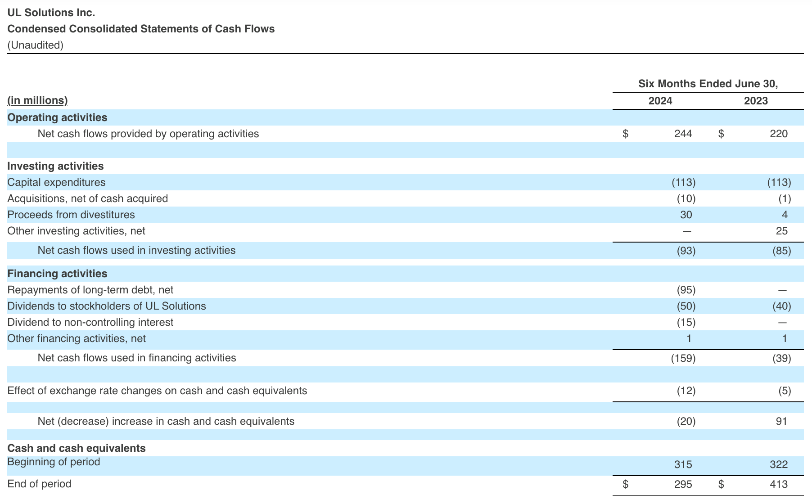This screenshot has height=504, width=812.
Task: Click the '(in millions)' label
Action: click(37, 100)
